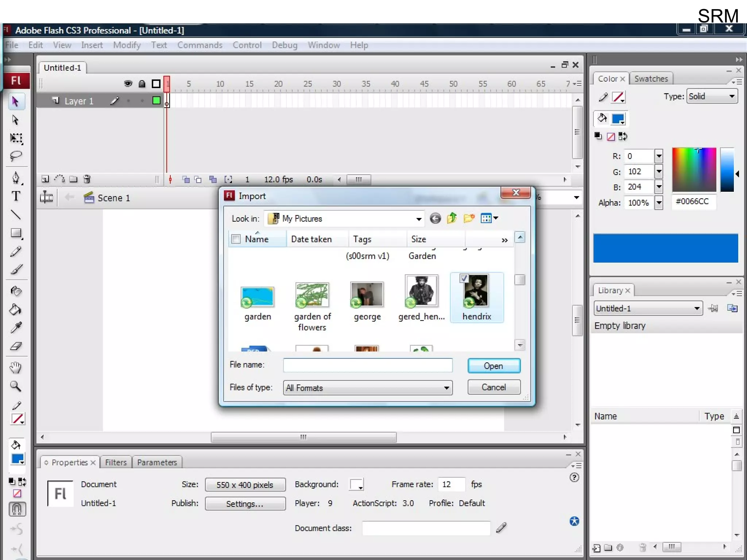
Task: Switch to the Swatches tab
Action: pos(651,79)
